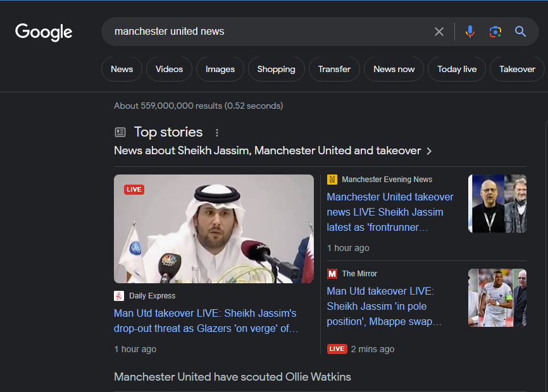Click '1 hour ago' under Daily Express story

(x=135, y=349)
